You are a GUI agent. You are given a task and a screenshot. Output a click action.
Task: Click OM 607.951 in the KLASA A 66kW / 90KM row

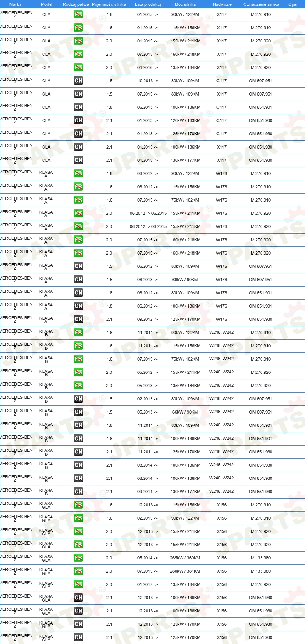click(261, 280)
